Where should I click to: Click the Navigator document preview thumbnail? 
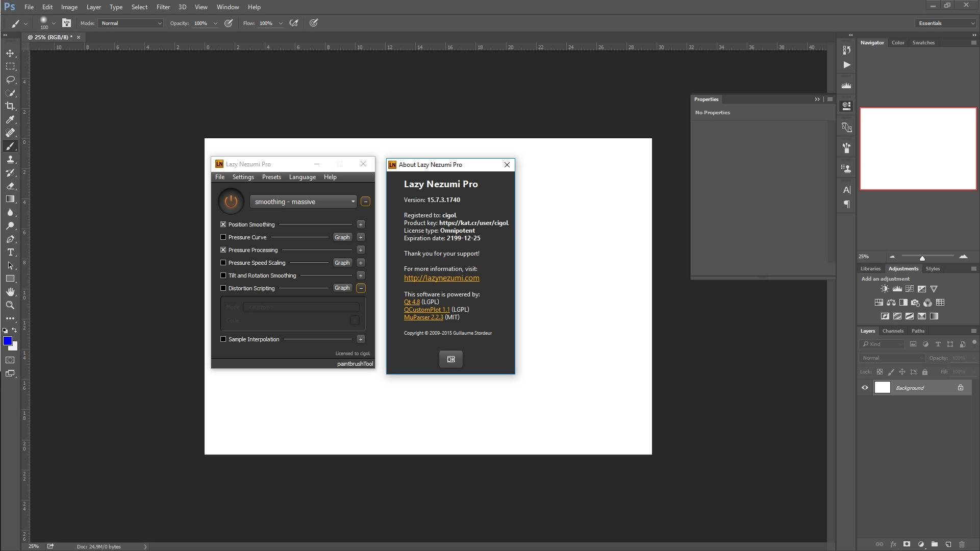click(918, 148)
